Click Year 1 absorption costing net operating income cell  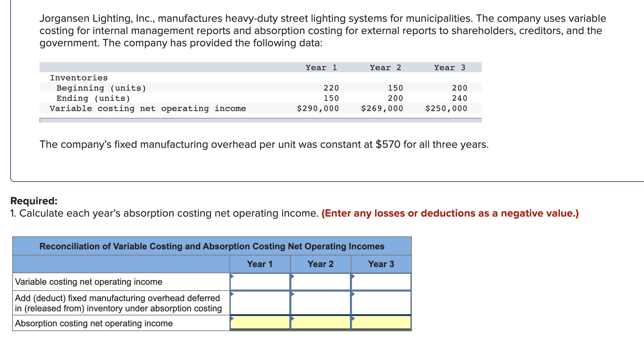click(260, 323)
